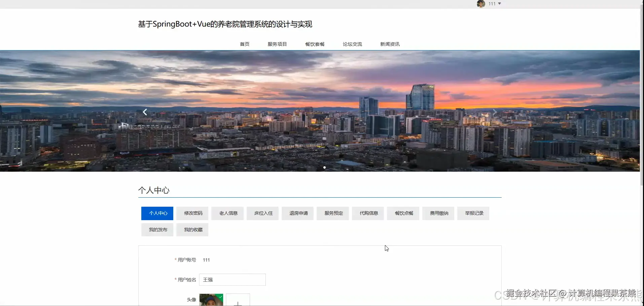Open the dropdown next to username 111
Image resolution: width=644 pixels, height=306 pixels.
point(500,4)
